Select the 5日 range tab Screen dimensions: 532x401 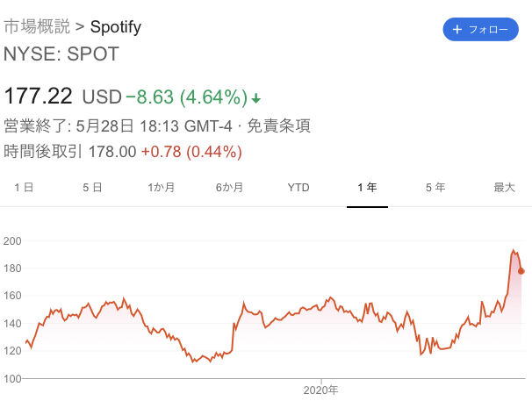click(x=92, y=187)
